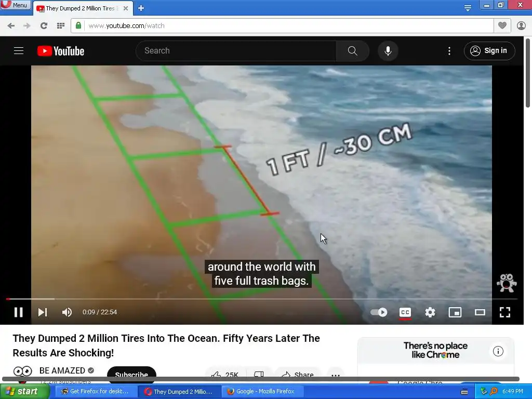
Task: Click the channel watermark in video corner
Action: [507, 283]
